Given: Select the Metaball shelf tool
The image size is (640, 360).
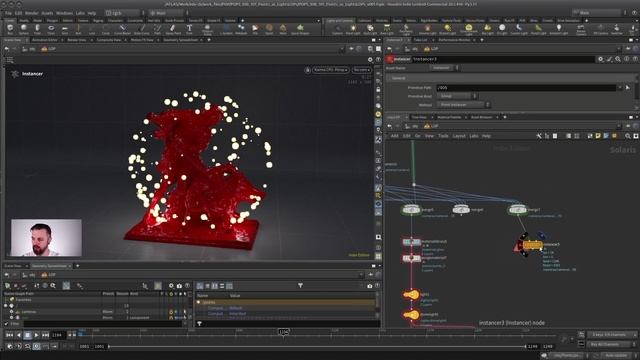Looking at the screenshot, I should pos(241,29).
